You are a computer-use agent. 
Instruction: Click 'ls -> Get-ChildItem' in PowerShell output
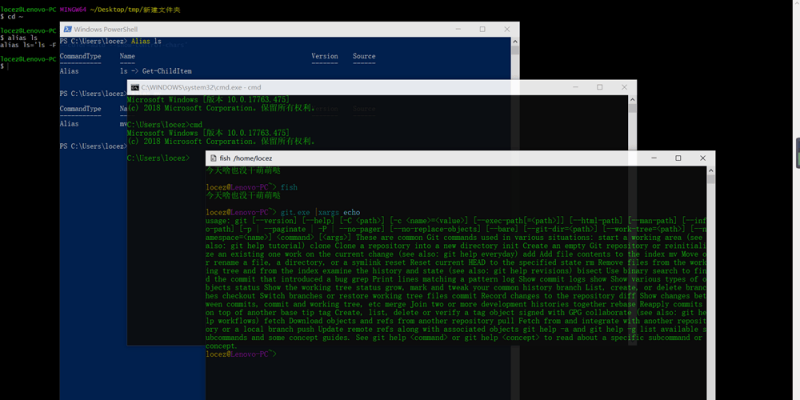tap(156, 71)
